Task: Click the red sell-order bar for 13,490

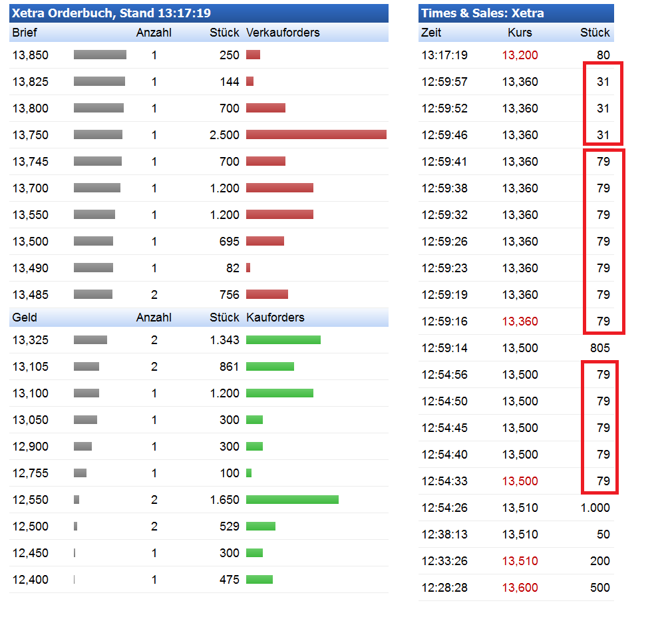Action: [x=248, y=268]
